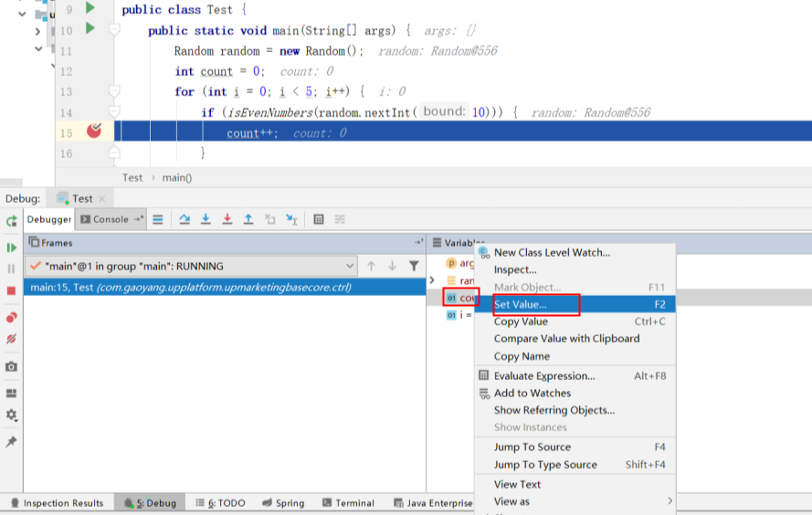Image resolution: width=812 pixels, height=515 pixels.
Task: Select the main:15, Test stack frame
Action: 225,288
